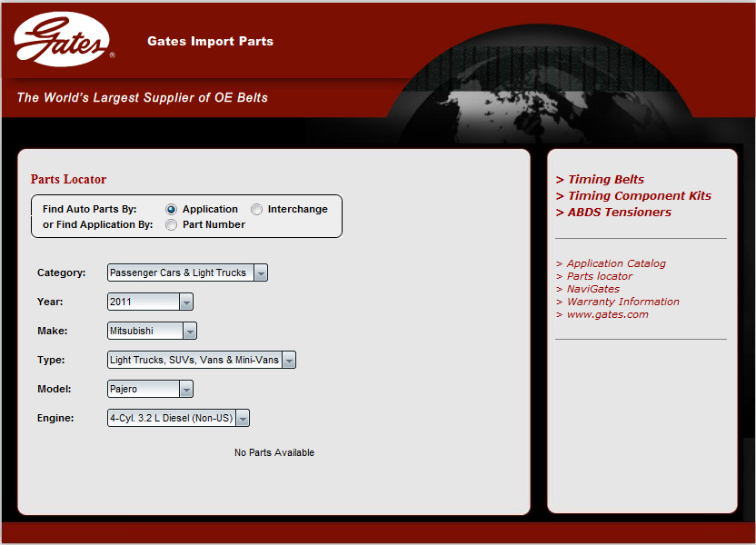Click the 'Category:' label
The width and height of the screenshot is (756, 545).
(61, 272)
